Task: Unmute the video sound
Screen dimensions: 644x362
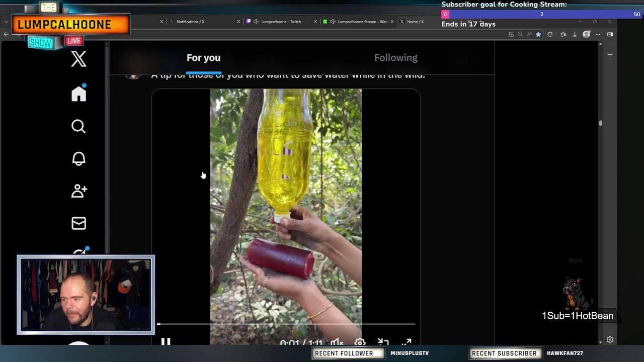Action: click(x=337, y=343)
